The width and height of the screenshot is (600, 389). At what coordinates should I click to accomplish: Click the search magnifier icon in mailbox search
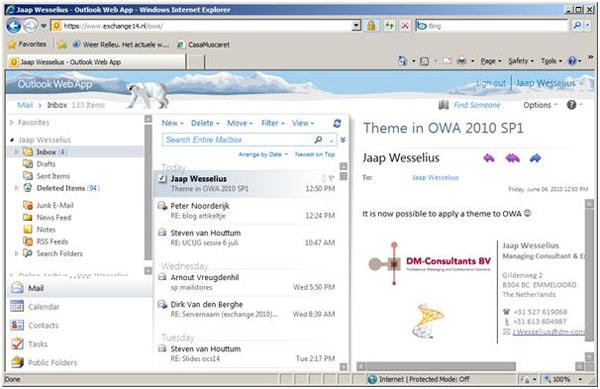[x=318, y=140]
